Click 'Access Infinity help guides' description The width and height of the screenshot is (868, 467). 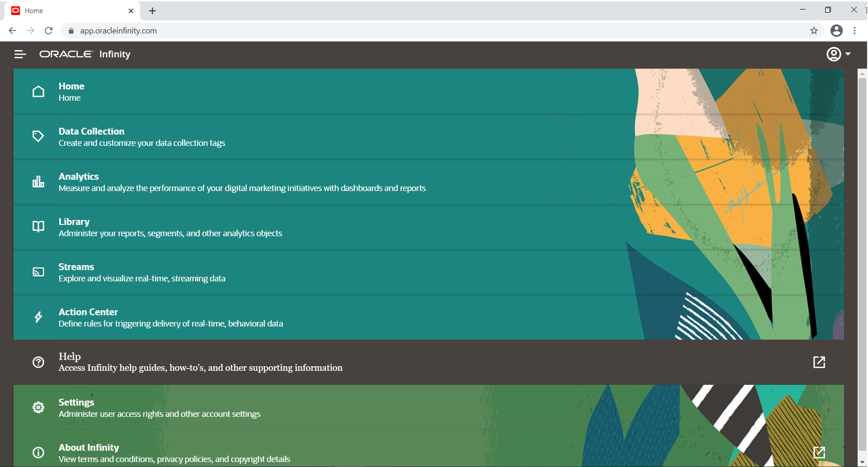tap(201, 368)
